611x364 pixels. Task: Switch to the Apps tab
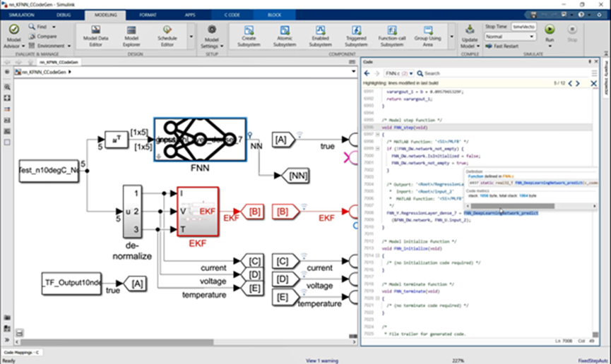pyautogui.click(x=190, y=15)
